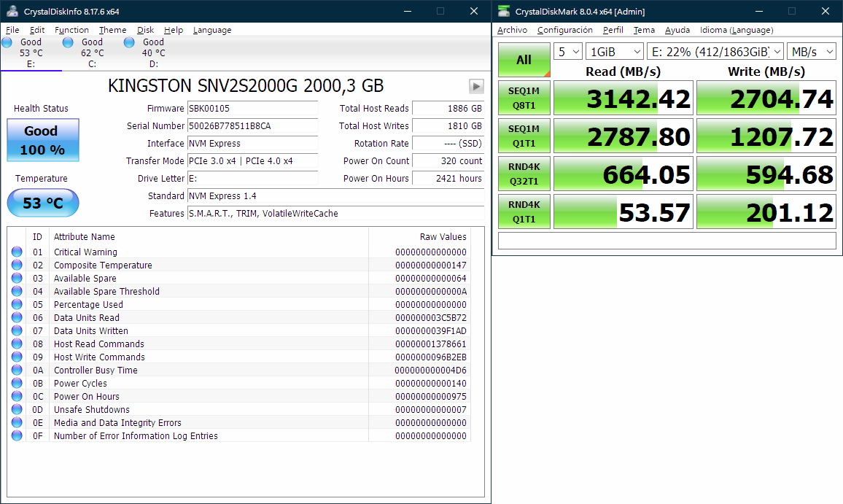This screenshot has height=504, width=843.
Task: Open the target drive E: 22% dropdown
Action: click(x=715, y=52)
